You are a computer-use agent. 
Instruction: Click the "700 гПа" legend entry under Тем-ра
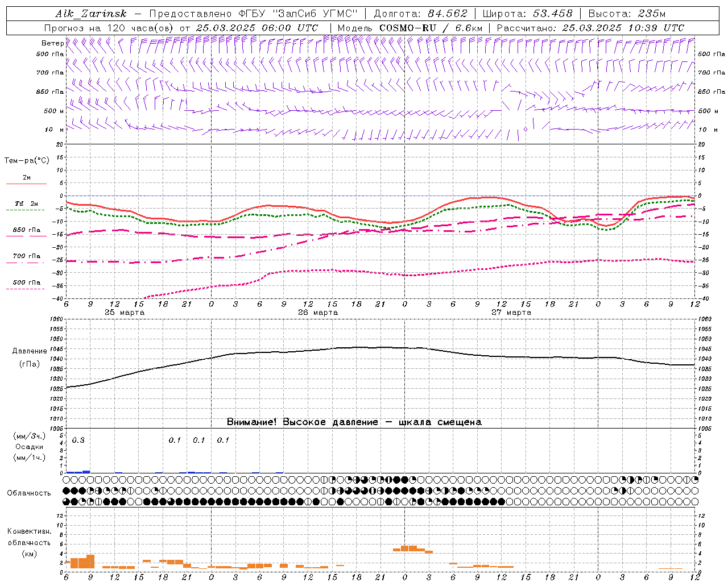[x=27, y=256]
